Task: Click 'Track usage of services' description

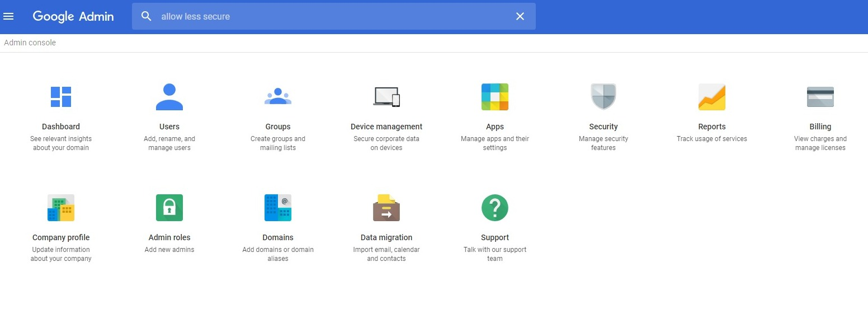Action: click(712, 139)
